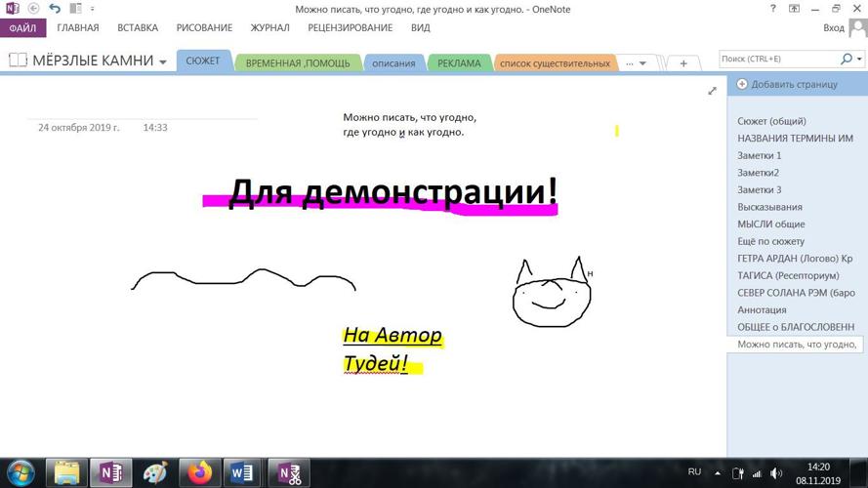Viewport: 868px width, 488px height.
Task: Expand the МЁРЗЛЫЕ КАМНИ notebook dropdown
Action: coord(163,62)
